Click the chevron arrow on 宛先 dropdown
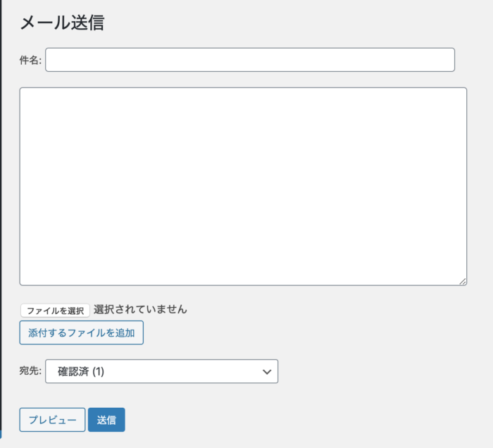Viewport: 493px width, 448px height. [x=266, y=371]
